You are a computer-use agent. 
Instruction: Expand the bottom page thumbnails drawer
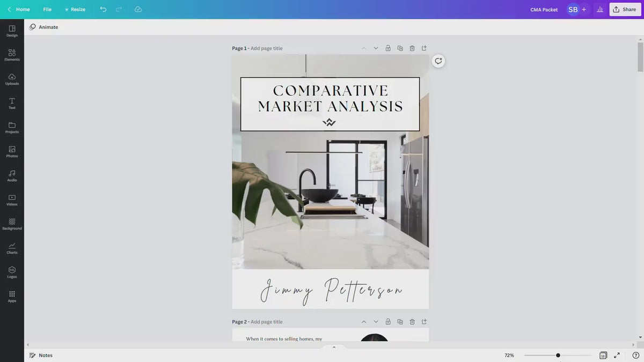[x=334, y=347]
